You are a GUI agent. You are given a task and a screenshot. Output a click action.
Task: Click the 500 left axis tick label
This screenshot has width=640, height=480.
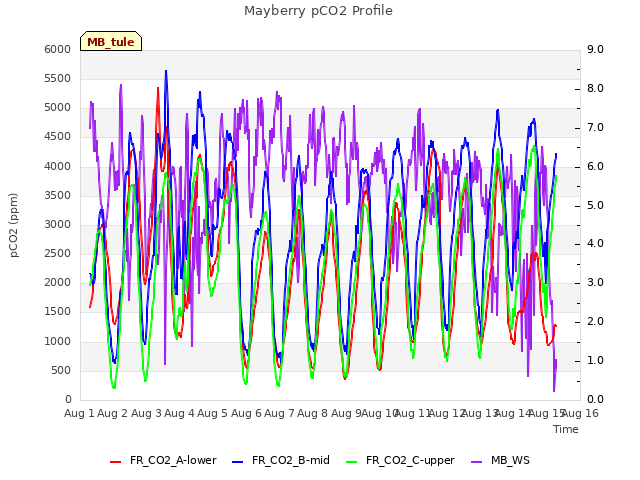pyautogui.click(x=61, y=370)
